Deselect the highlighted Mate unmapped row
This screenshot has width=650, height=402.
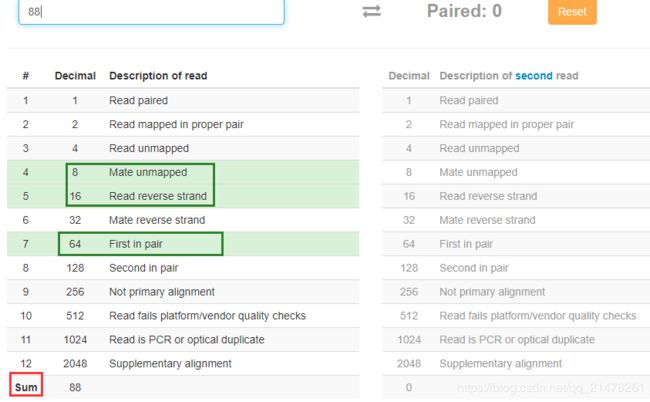[x=183, y=172]
